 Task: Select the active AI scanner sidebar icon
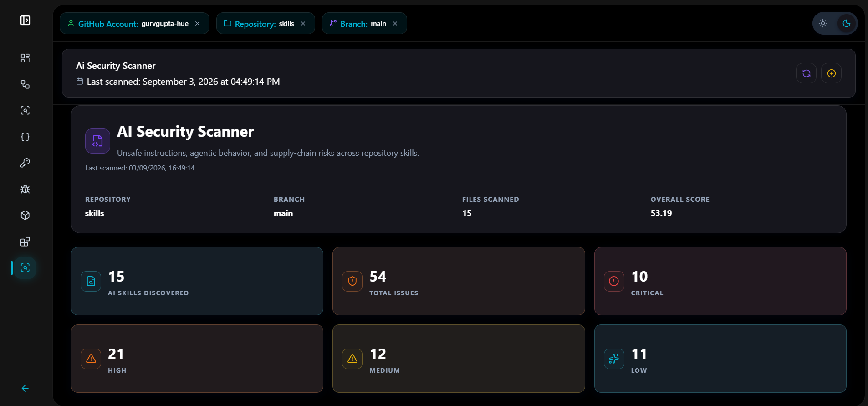tap(25, 267)
